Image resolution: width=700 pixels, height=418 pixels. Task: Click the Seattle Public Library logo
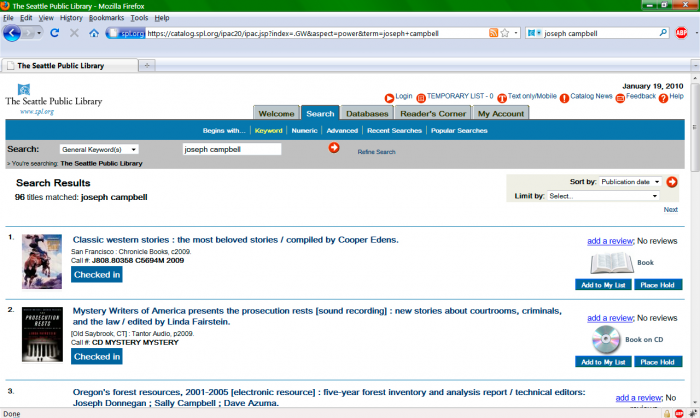[54, 100]
